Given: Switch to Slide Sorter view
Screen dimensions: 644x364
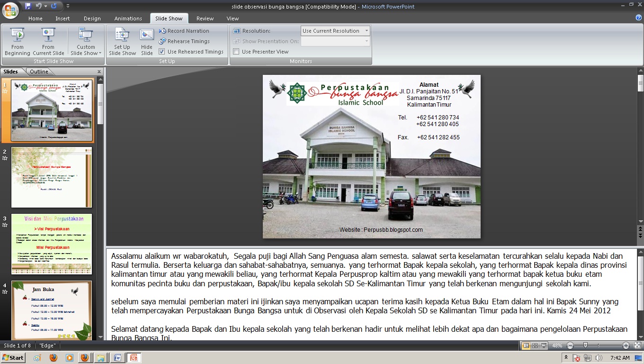Looking at the screenshot, I should [x=535, y=346].
